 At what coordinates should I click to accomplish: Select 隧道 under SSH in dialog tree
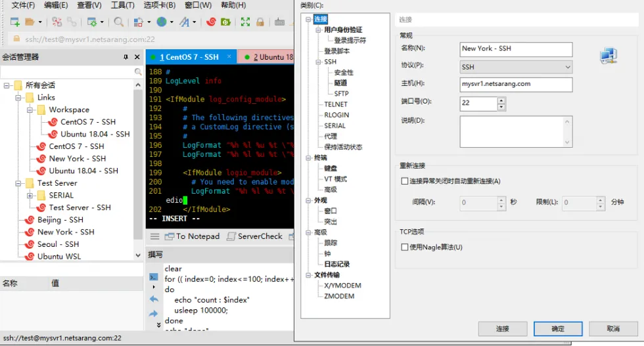pyautogui.click(x=340, y=83)
